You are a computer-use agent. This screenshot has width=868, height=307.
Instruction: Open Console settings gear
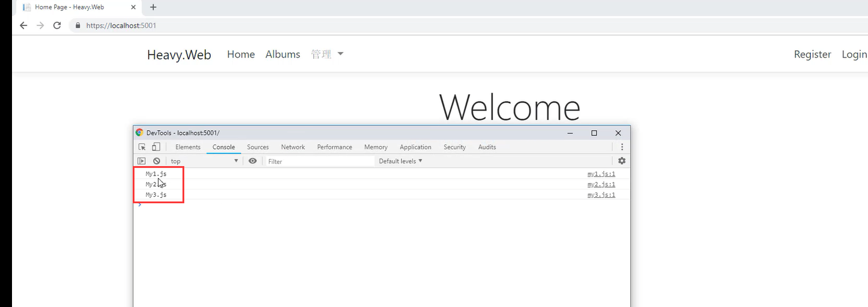(622, 161)
